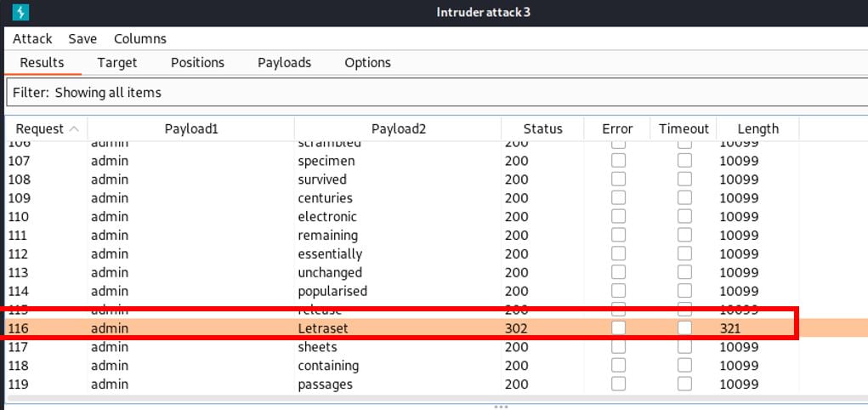Click the Filter: Showing all items bar
The height and width of the screenshot is (410, 868).
pyautogui.click(x=437, y=92)
